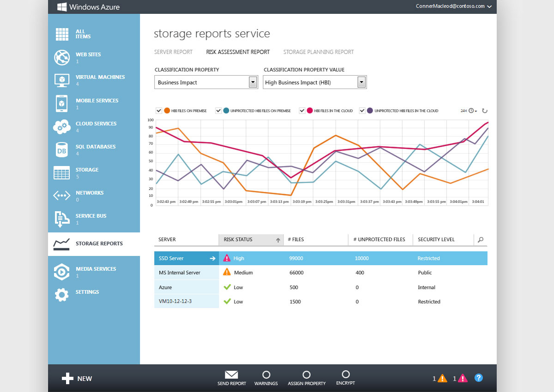Click the Public security level cell

pyautogui.click(x=425, y=273)
